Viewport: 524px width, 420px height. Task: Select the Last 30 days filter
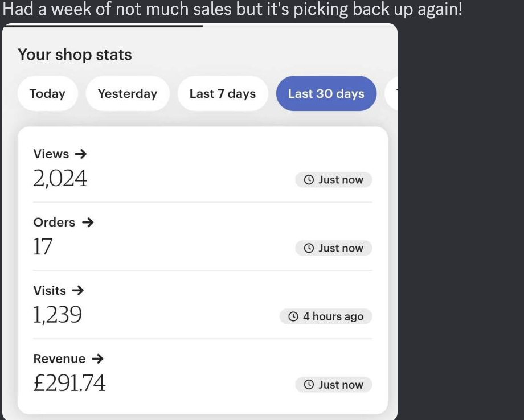tap(326, 93)
